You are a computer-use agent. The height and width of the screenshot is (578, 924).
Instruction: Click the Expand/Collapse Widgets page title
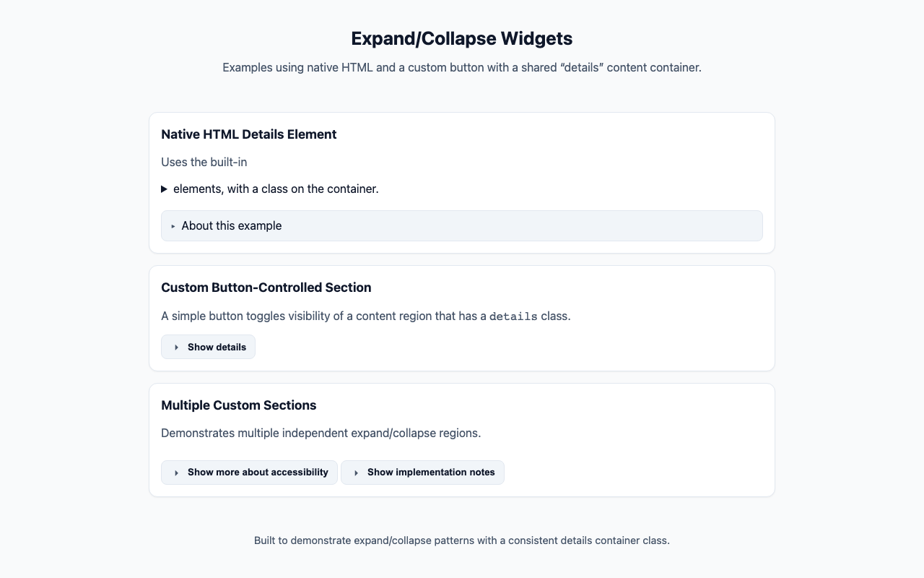click(x=461, y=38)
